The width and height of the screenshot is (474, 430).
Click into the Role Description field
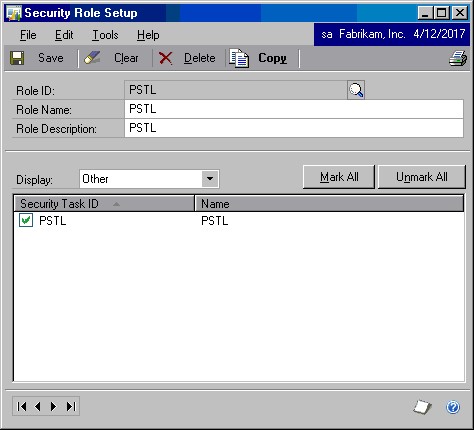[294, 128]
